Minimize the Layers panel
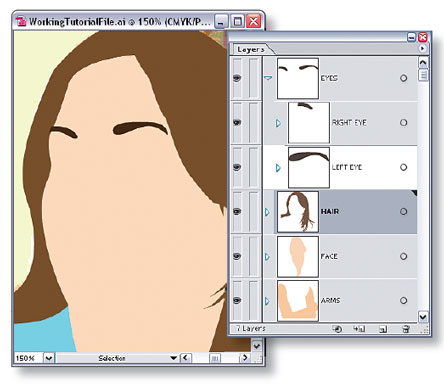 click(x=412, y=37)
